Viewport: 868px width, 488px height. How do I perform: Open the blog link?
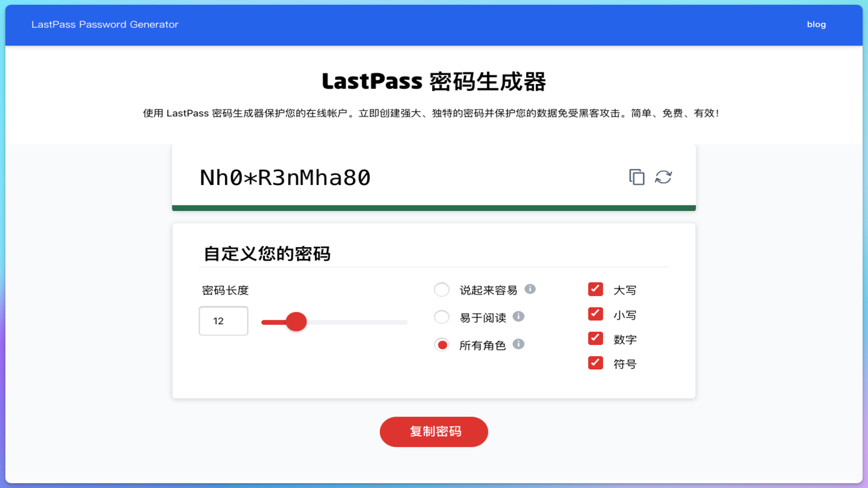816,24
